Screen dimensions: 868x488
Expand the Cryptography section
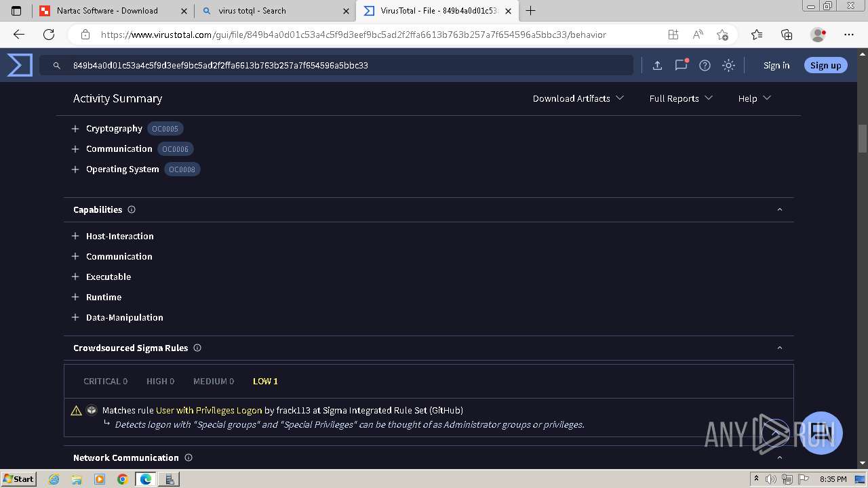coord(75,128)
